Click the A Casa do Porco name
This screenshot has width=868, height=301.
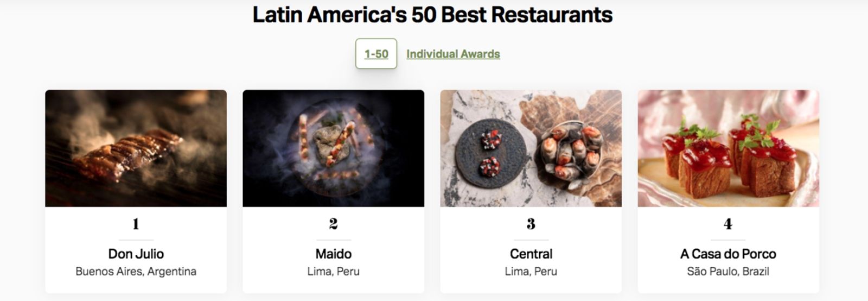click(728, 254)
